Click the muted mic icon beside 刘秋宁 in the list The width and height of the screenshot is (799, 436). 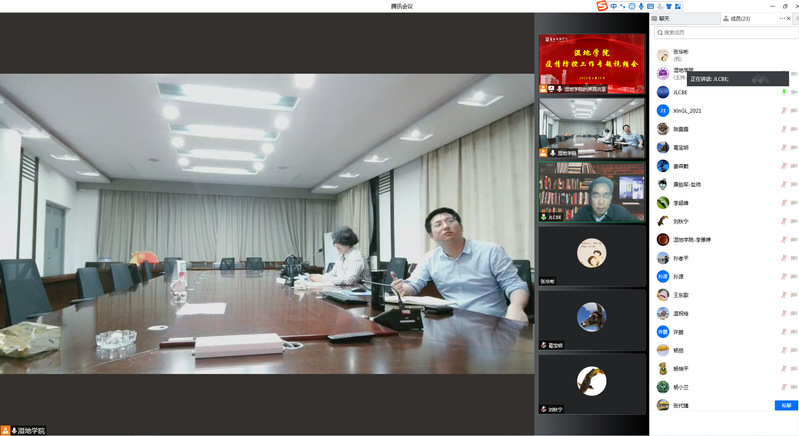click(783, 221)
